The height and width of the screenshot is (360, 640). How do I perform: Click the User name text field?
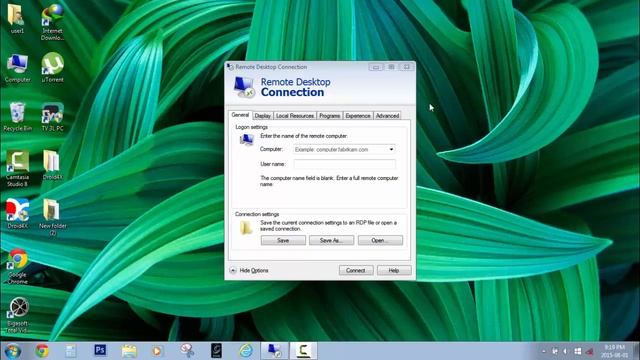pyautogui.click(x=344, y=164)
